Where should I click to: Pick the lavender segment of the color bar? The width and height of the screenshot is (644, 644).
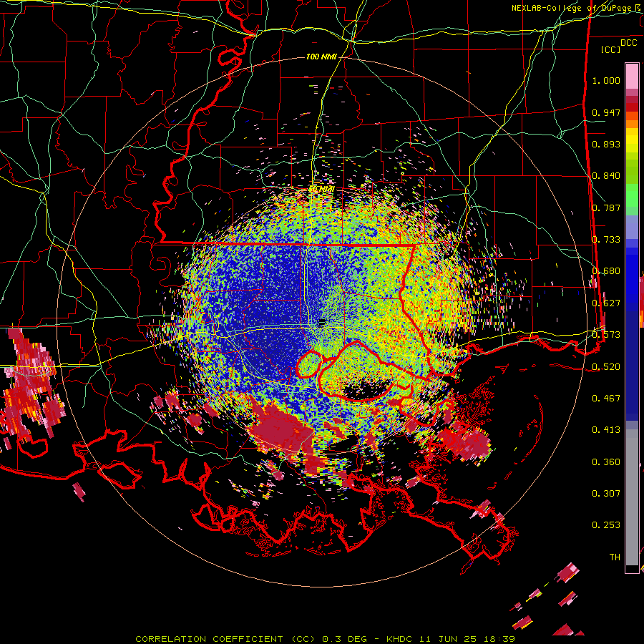tap(632, 227)
